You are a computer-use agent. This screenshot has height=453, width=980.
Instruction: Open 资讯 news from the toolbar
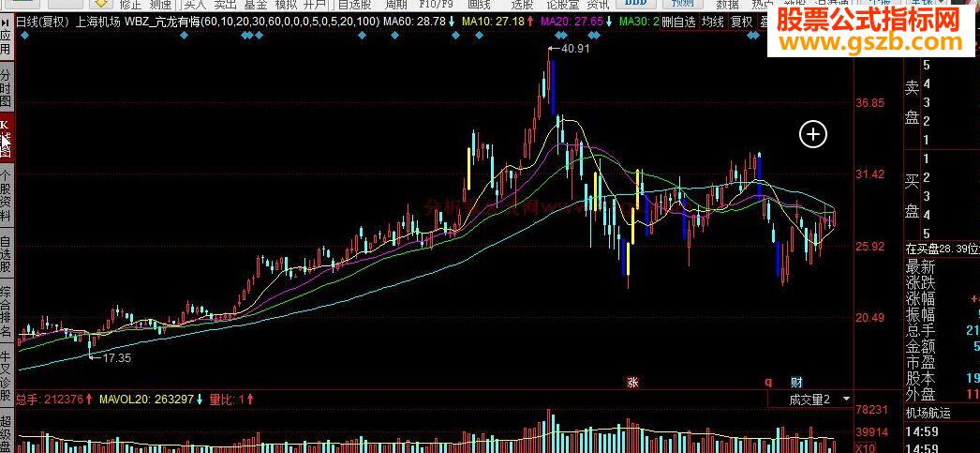tap(597, 5)
